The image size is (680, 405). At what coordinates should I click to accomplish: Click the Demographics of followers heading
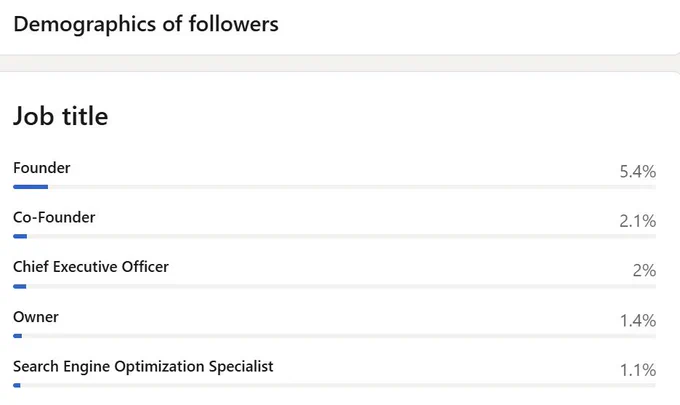pyautogui.click(x=146, y=24)
